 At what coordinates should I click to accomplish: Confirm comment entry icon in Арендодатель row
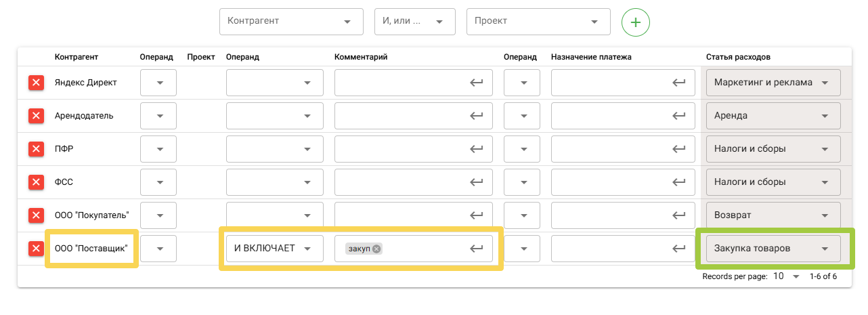pyautogui.click(x=477, y=116)
